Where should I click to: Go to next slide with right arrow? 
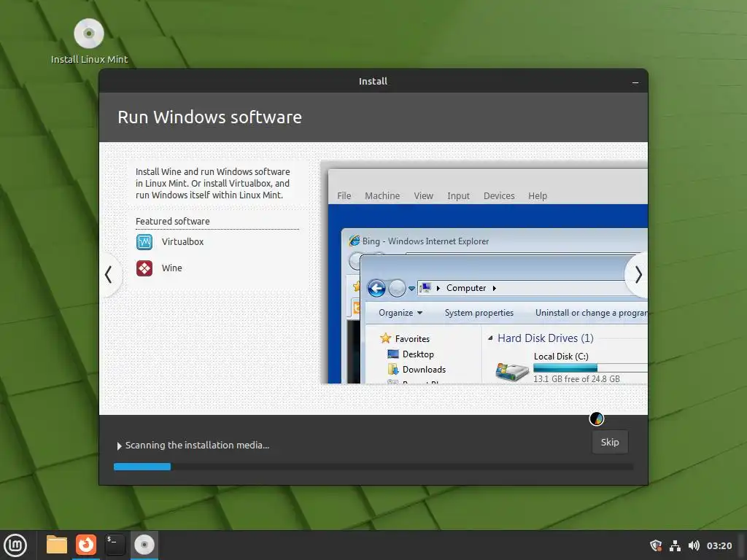pos(638,274)
